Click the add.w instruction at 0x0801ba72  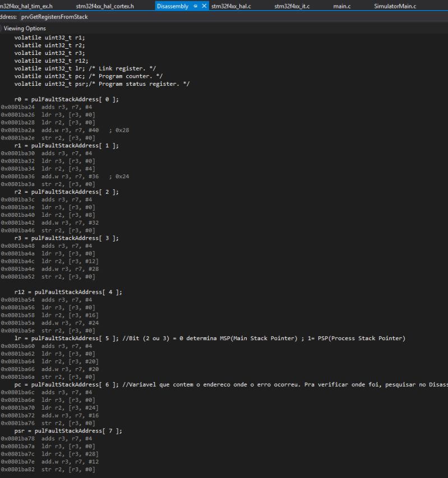coord(50,415)
